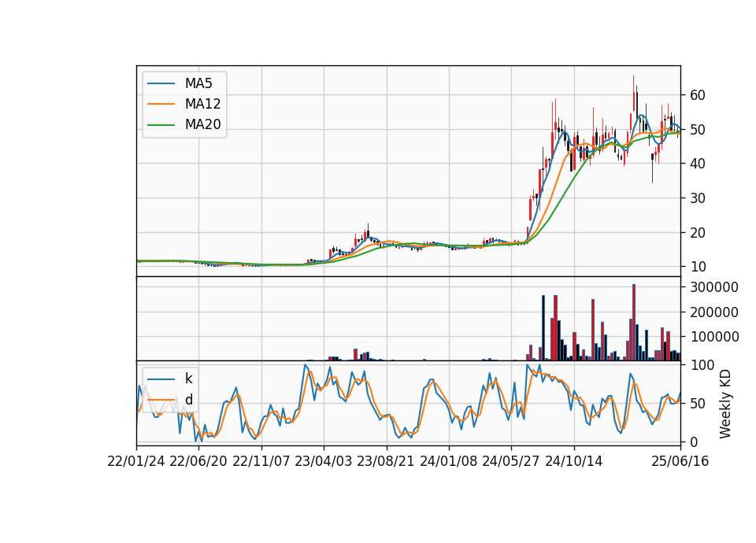756x543 pixels.
Task: Click the k legend label in KD panel
Action: click(188, 379)
